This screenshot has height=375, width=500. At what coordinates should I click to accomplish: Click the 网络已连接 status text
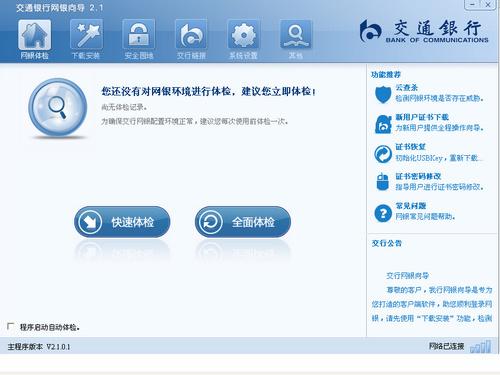pos(446,346)
